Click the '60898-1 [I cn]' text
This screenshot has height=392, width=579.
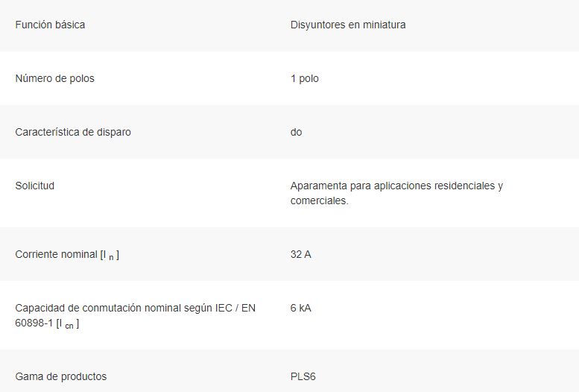point(47,323)
